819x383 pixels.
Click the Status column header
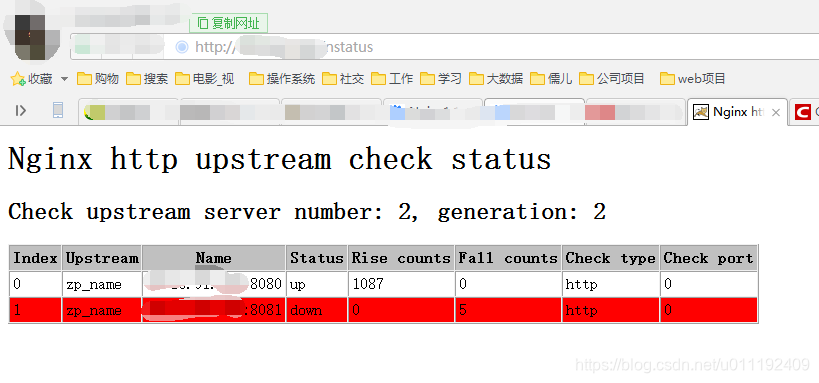317,258
